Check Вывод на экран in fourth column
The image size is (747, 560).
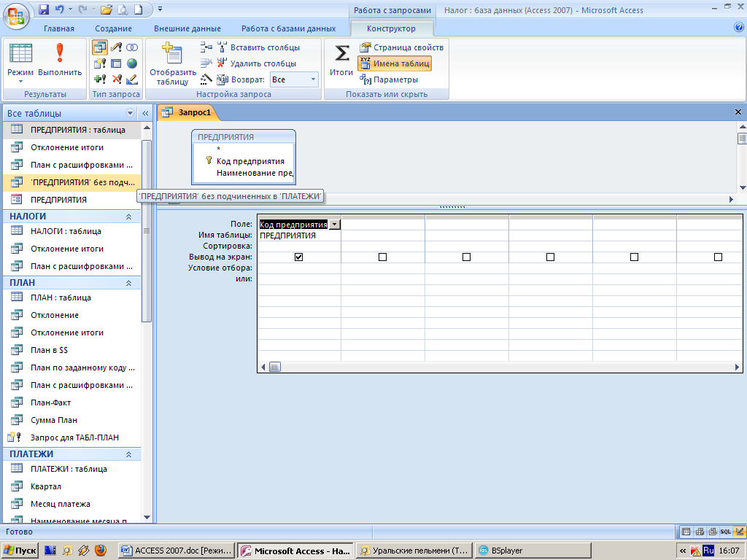click(550, 257)
